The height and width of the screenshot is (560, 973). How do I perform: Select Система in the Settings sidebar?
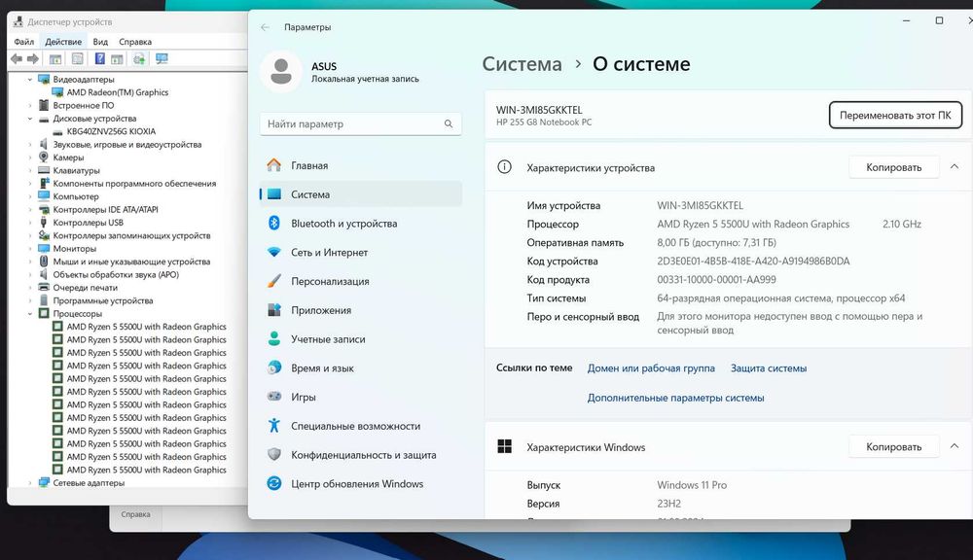coord(361,194)
